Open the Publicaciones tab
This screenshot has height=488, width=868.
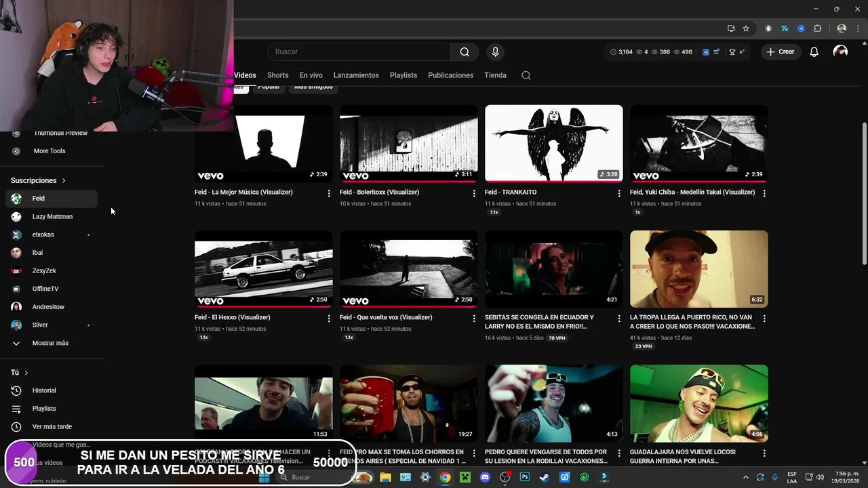(x=450, y=75)
